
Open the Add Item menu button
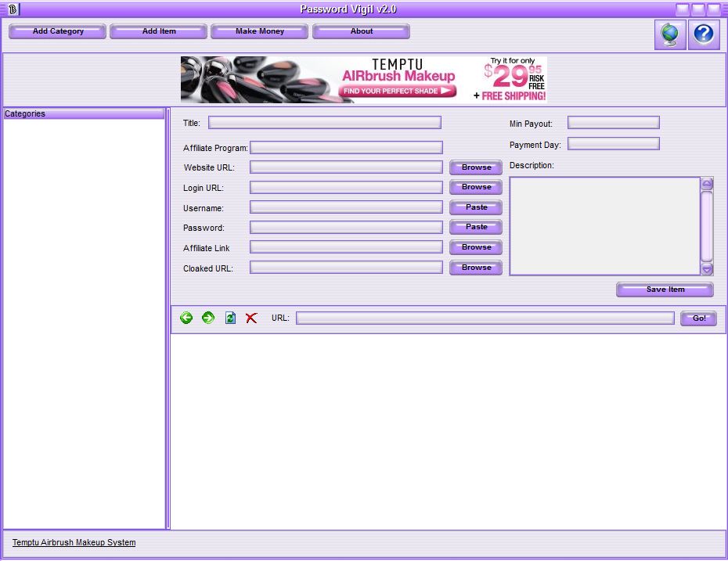tap(159, 31)
